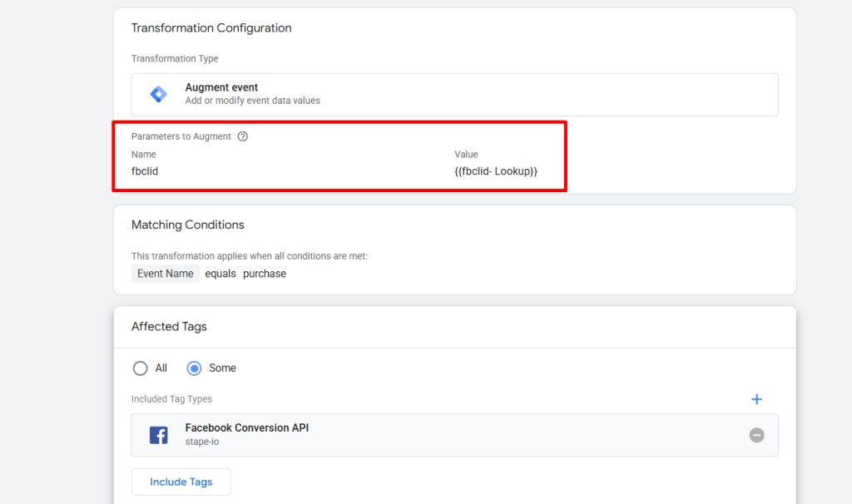Click the fbclid parameter name
Screen dimensions: 852x504
pyautogui.click(x=145, y=171)
